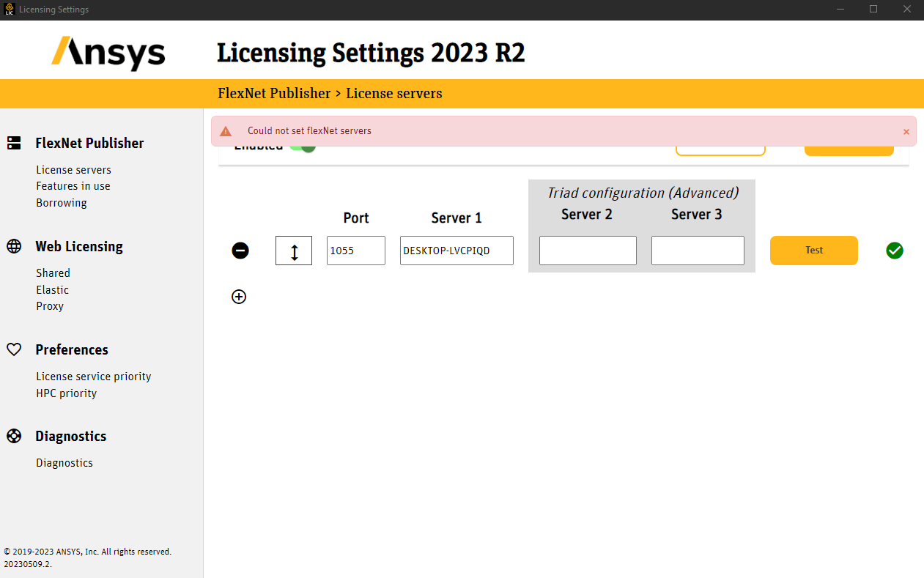Go to HPC priority
The height and width of the screenshot is (578, 924).
[67, 393]
